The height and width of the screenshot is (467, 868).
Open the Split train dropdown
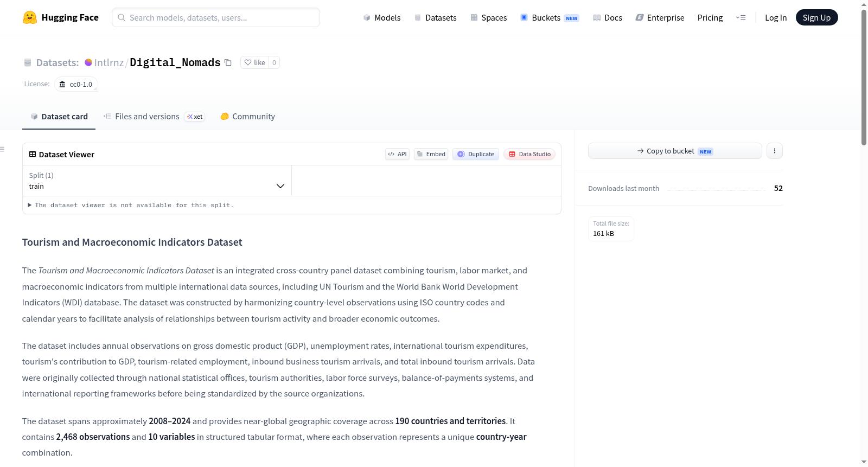click(x=157, y=181)
